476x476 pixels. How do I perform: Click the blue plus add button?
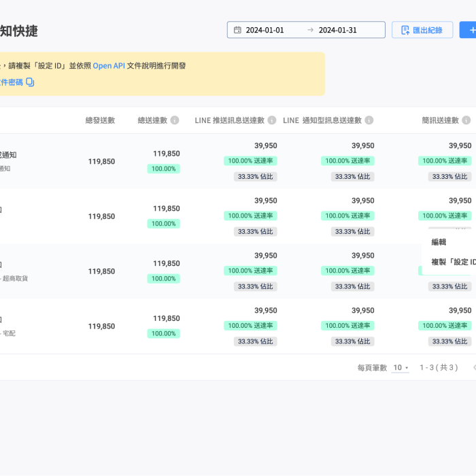coord(469,30)
